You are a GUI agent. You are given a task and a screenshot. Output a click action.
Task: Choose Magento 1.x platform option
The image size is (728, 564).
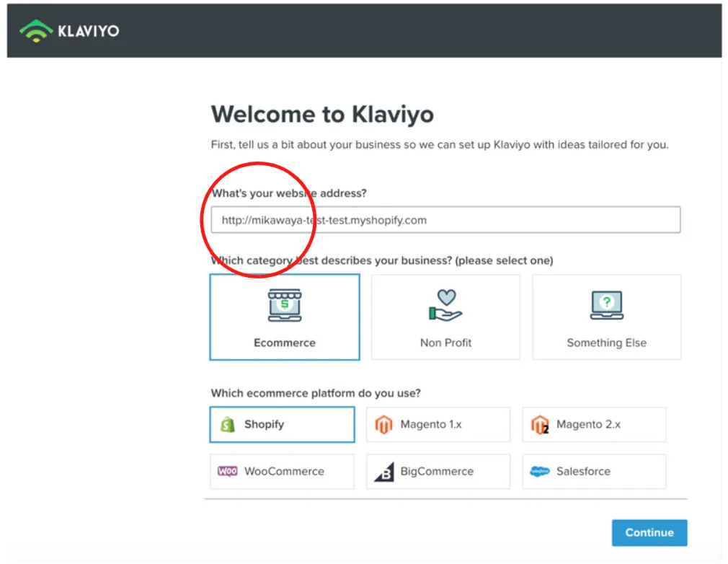point(438,425)
